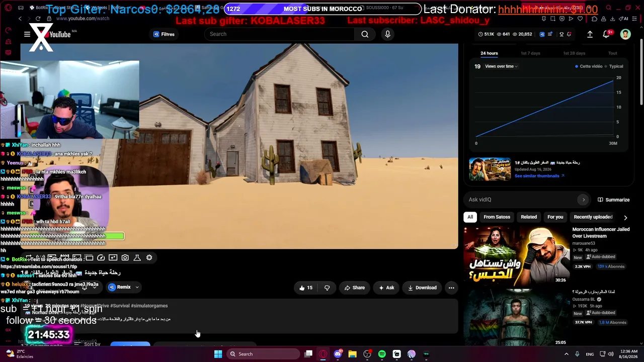Open the marouane53 channel link
The height and width of the screenshot is (362, 644).
coord(584,243)
